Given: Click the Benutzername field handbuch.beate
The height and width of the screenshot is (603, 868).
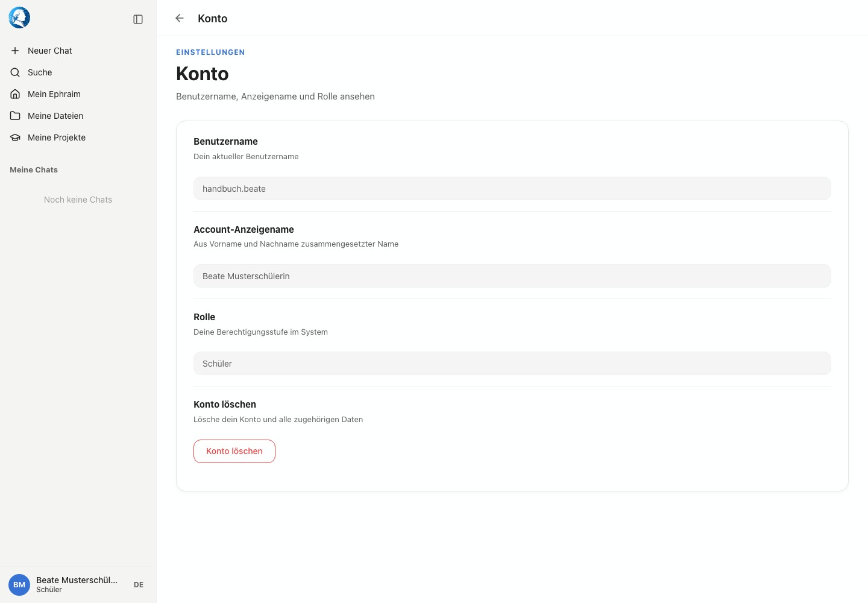Looking at the screenshot, I should pyautogui.click(x=512, y=189).
